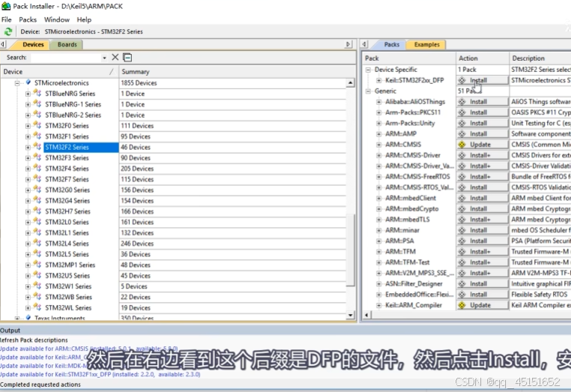Image resolution: width=571 pixels, height=392 pixels.
Task: Switch to the Boards tab
Action: pyautogui.click(x=67, y=44)
